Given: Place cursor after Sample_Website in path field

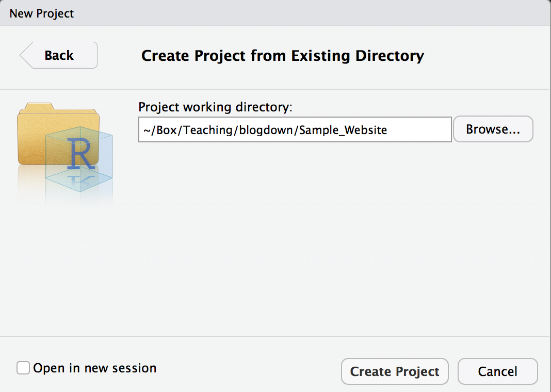Looking at the screenshot, I should (388, 130).
